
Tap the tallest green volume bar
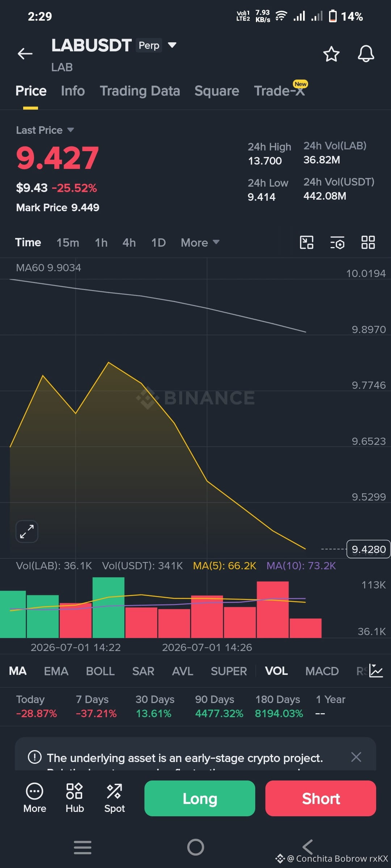[108, 608]
